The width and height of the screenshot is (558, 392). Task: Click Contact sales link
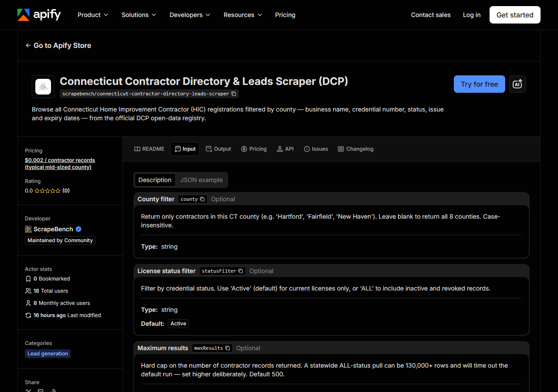(x=431, y=15)
